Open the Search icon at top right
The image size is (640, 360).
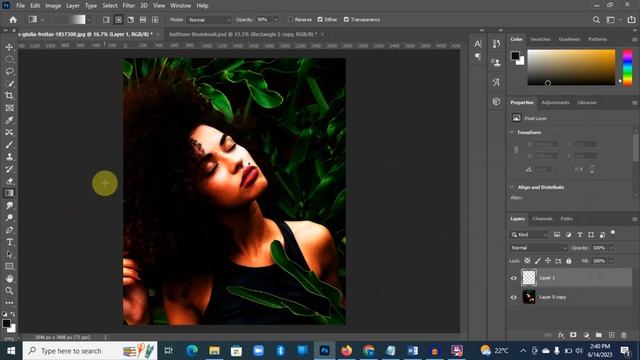(596, 20)
